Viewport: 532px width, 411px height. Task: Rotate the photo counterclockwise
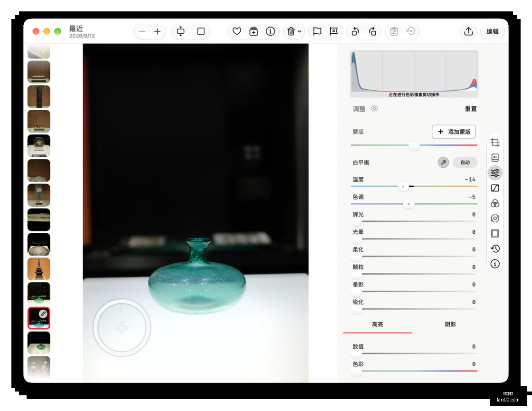[355, 31]
